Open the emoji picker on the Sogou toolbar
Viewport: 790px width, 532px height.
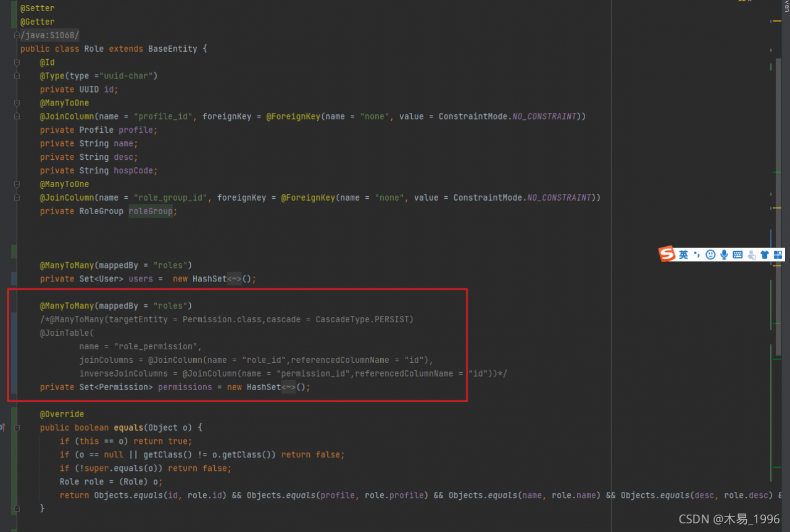(x=711, y=254)
